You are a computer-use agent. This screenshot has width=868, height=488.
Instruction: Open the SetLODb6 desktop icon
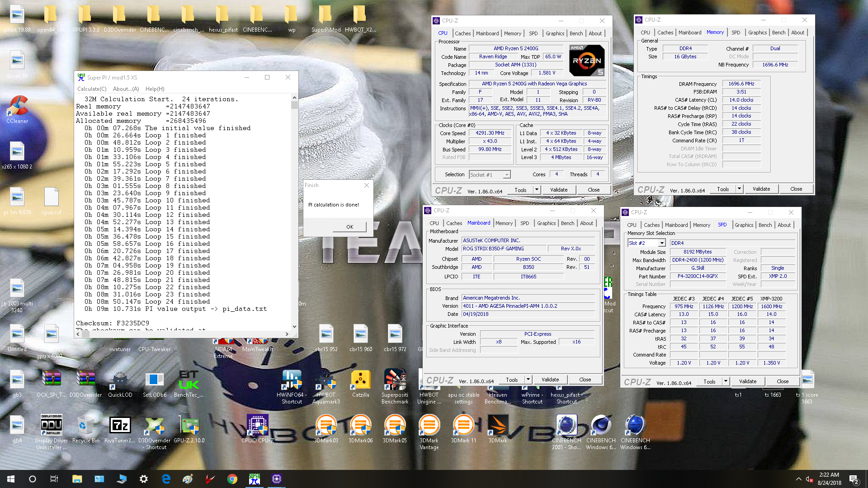(154, 383)
